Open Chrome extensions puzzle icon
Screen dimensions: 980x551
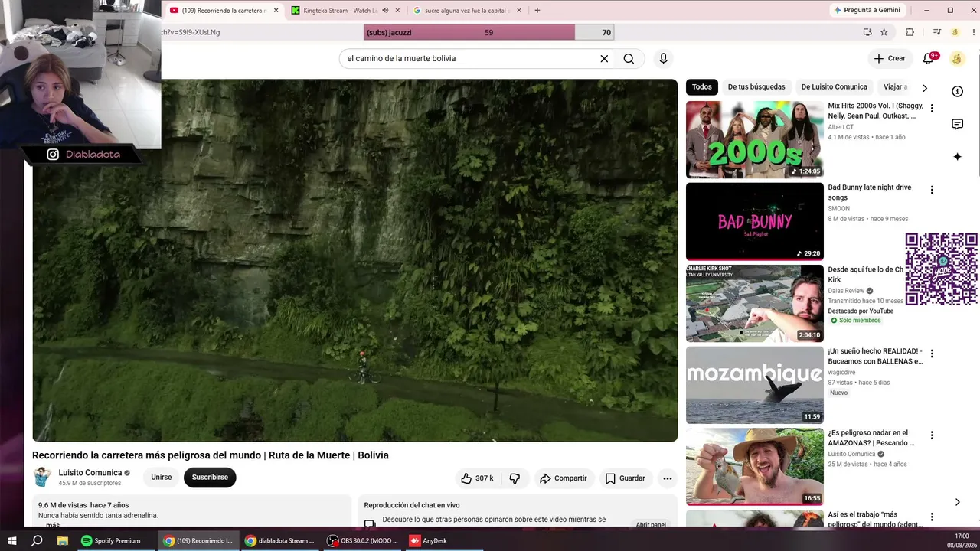coord(910,32)
